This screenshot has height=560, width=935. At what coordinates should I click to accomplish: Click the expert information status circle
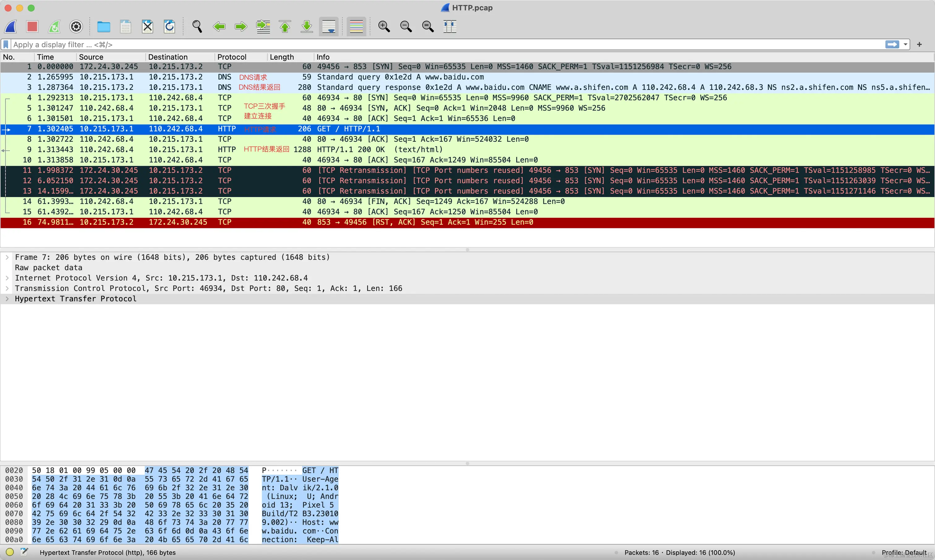click(10, 552)
